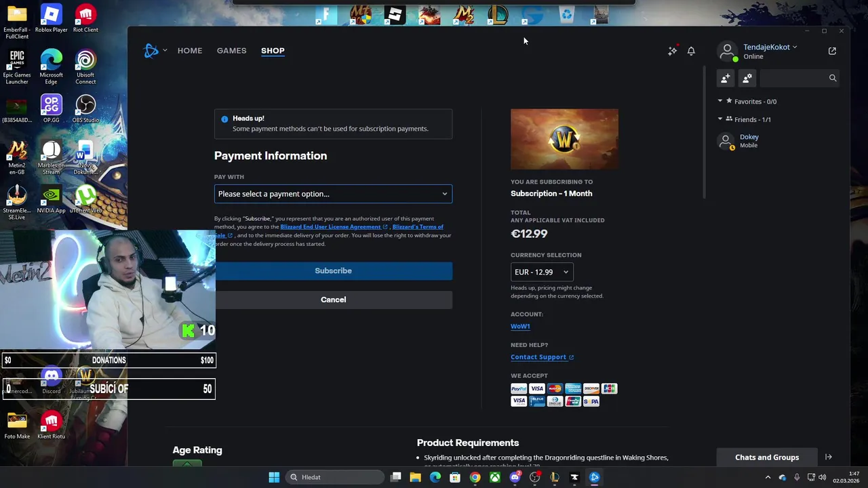Open Chats and Groups panel

pos(767,457)
